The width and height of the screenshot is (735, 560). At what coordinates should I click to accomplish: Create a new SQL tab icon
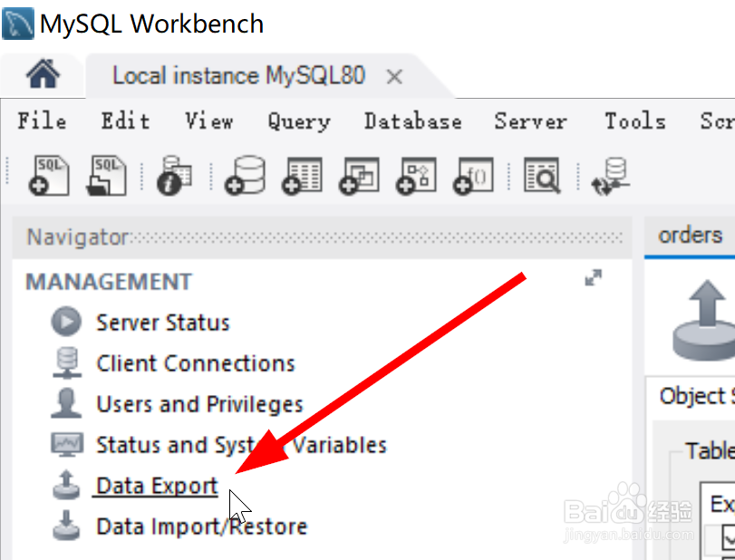pyautogui.click(x=49, y=176)
